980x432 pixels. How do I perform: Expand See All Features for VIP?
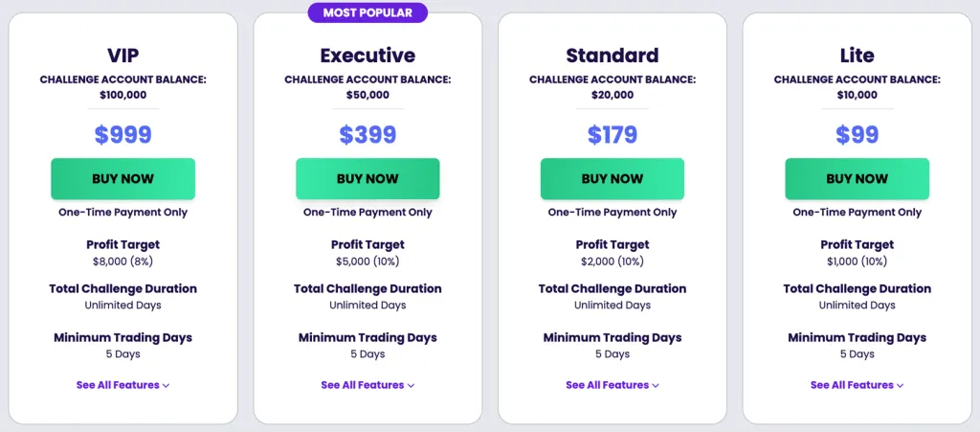(122, 385)
